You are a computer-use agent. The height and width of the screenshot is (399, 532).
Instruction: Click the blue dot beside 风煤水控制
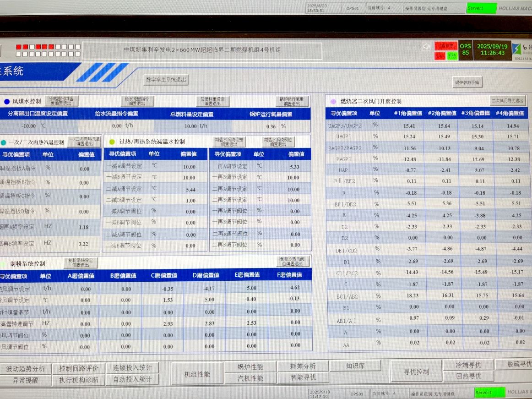(x=7, y=102)
